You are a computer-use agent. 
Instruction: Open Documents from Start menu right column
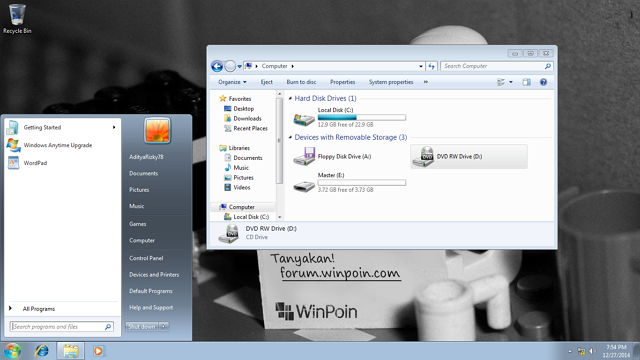pos(143,173)
